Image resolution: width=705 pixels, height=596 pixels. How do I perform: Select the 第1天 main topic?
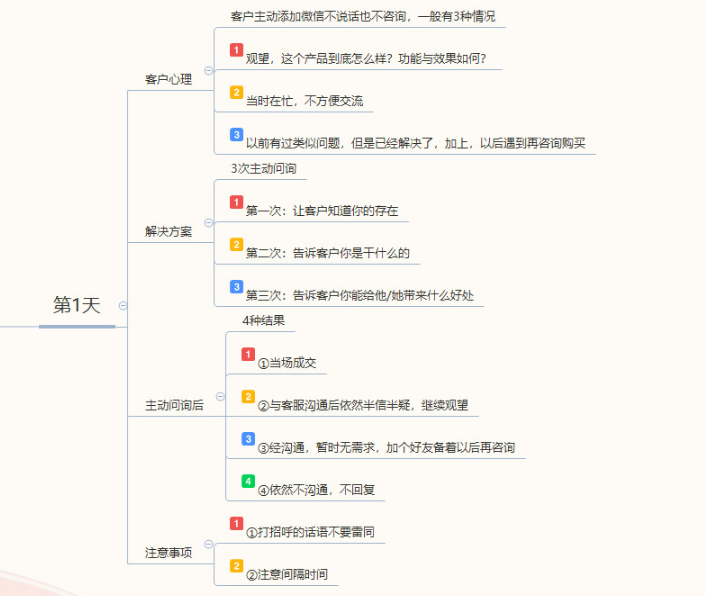point(77,305)
